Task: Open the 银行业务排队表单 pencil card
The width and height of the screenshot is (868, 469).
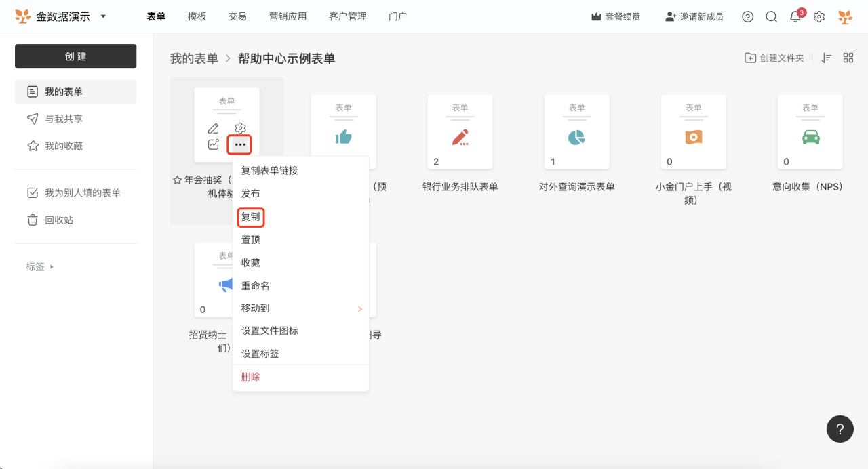Action: point(460,132)
